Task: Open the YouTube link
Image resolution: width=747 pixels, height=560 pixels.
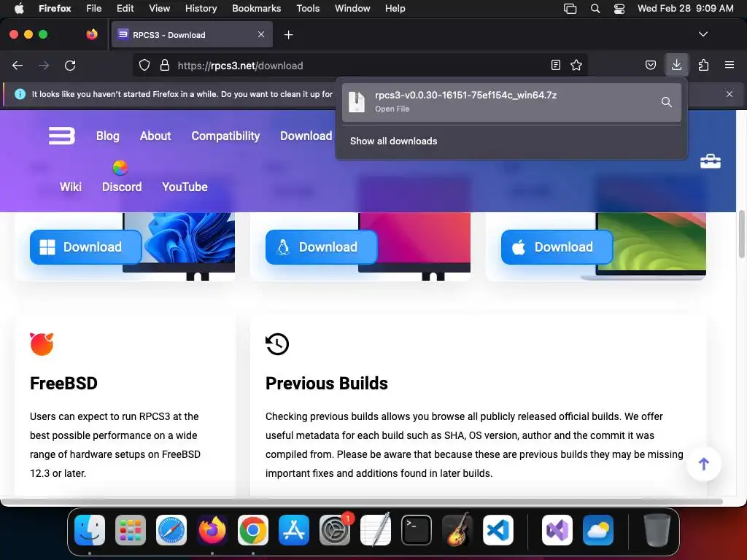Action: (185, 187)
